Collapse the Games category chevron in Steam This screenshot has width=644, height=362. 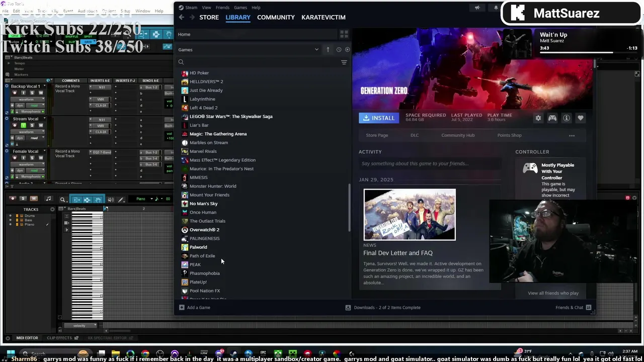coord(316,50)
